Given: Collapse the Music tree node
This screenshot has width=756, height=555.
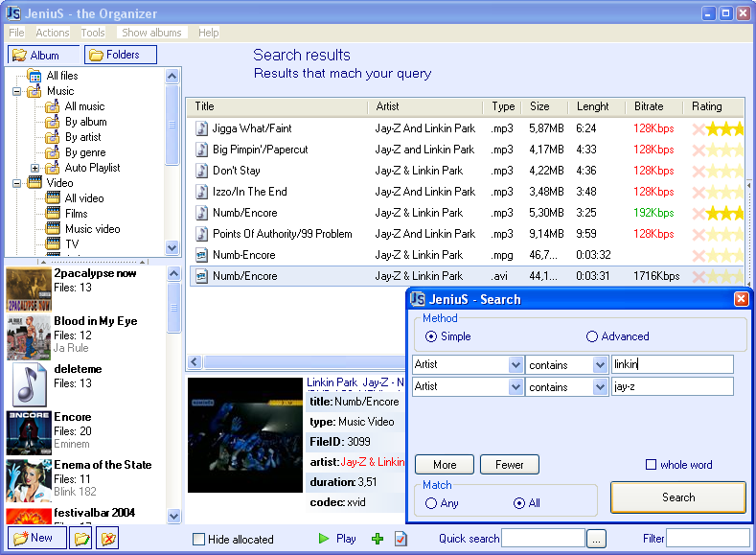Looking at the screenshot, I should [x=17, y=91].
